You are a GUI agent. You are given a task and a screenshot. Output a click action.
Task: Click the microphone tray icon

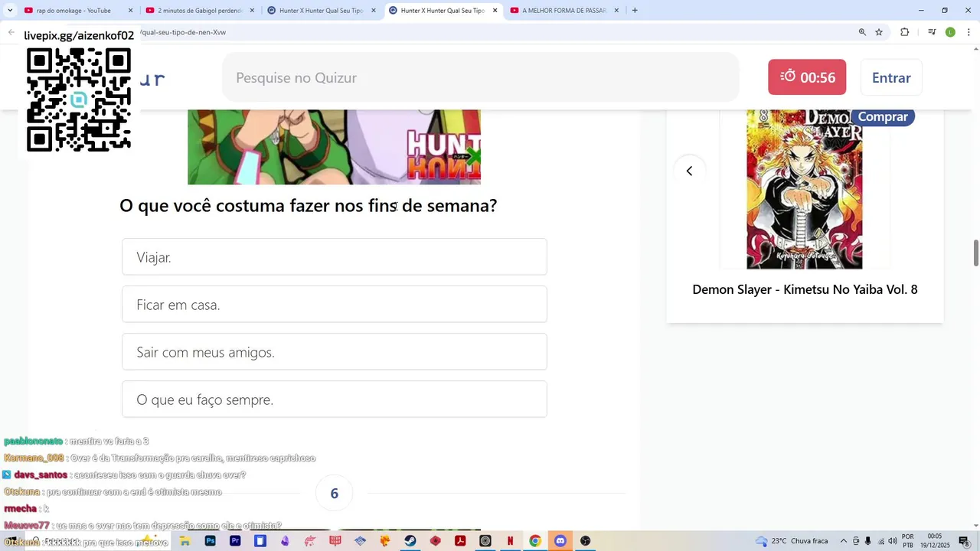click(x=867, y=541)
